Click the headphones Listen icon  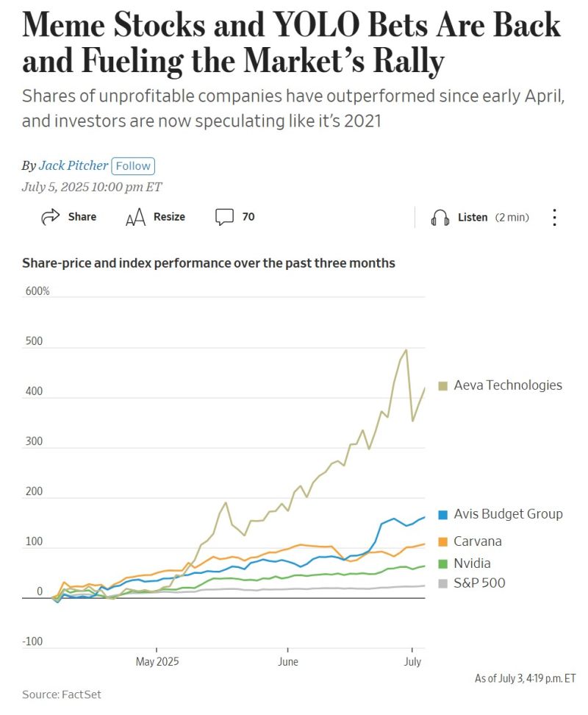(440, 217)
